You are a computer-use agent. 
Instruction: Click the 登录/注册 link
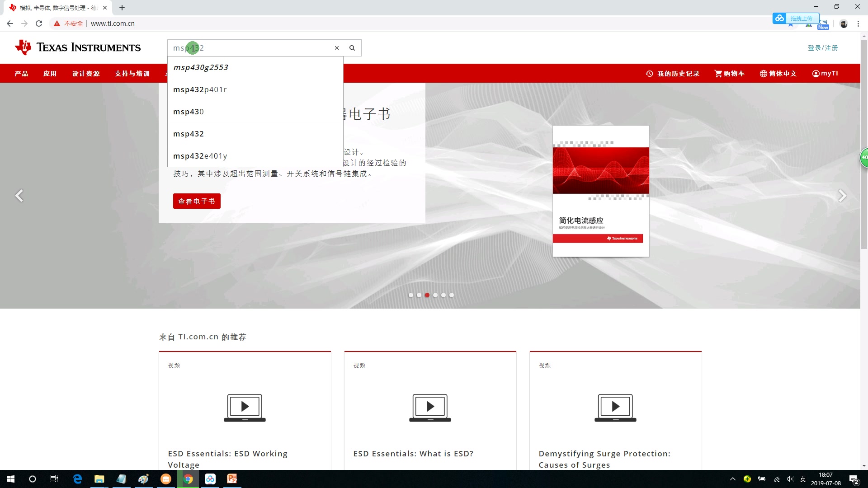coord(824,47)
